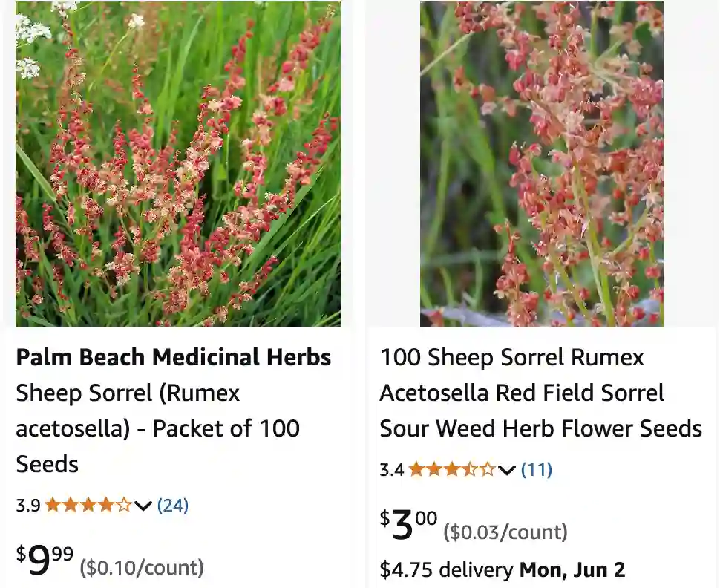Viewport: 720px width, 588px height.
Task: Open the 100 Sheep Sorrel Red Field Sorrel title
Action: (540, 393)
